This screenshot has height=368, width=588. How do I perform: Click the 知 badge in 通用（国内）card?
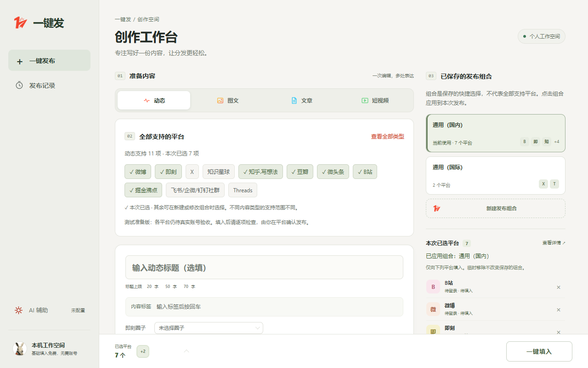[547, 142]
